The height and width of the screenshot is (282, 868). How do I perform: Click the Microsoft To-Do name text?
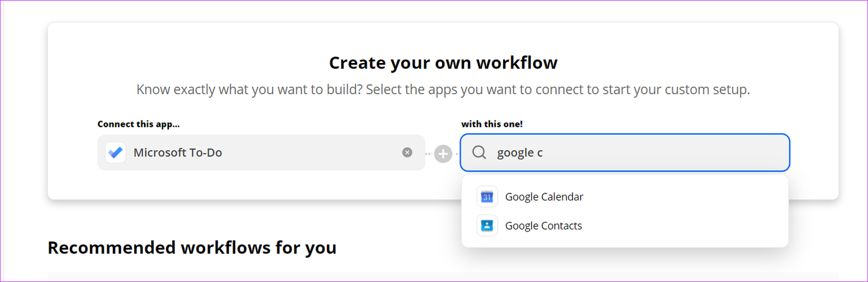pyautogui.click(x=178, y=153)
